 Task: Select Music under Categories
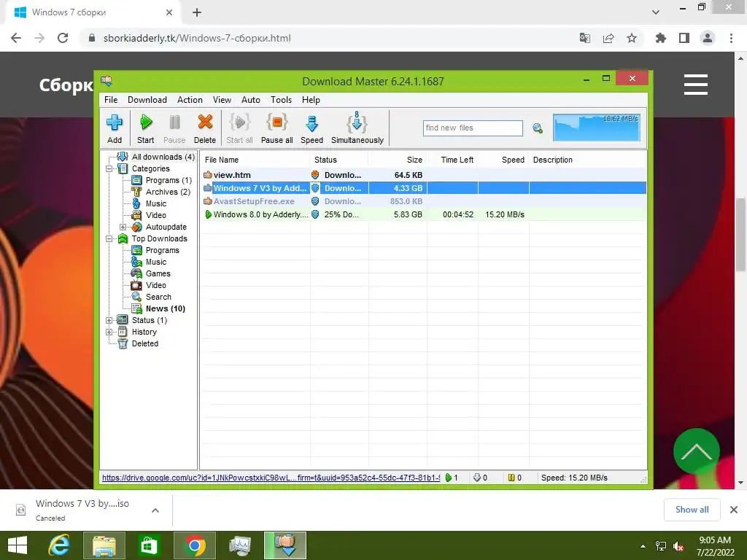click(x=156, y=203)
